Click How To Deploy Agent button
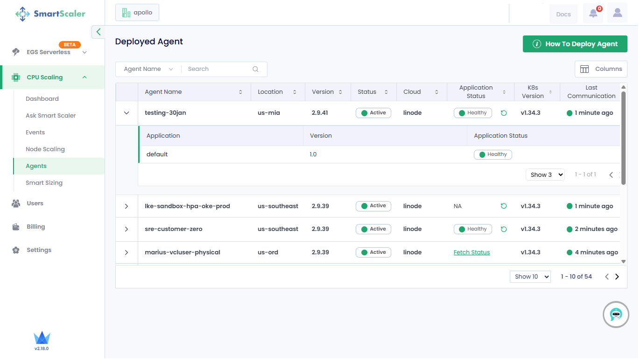641x364 pixels. 575,44
